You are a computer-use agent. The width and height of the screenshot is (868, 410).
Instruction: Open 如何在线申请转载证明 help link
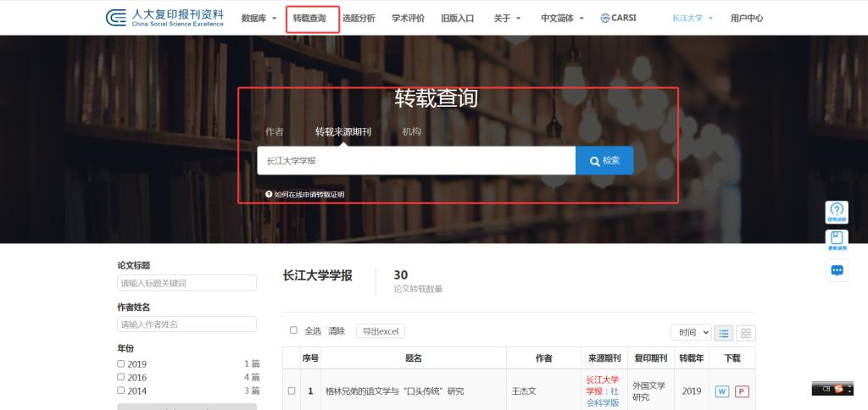point(309,195)
